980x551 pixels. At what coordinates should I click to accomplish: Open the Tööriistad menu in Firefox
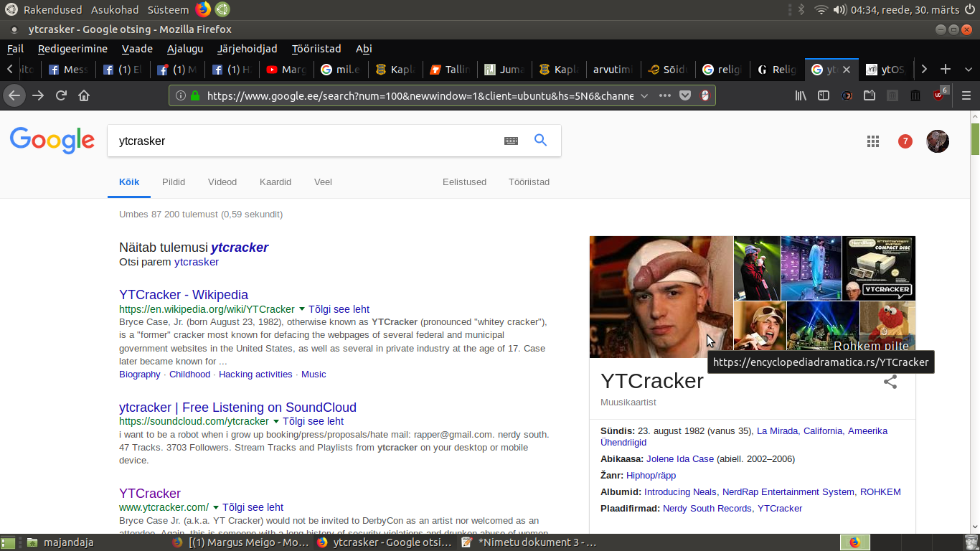click(x=316, y=49)
